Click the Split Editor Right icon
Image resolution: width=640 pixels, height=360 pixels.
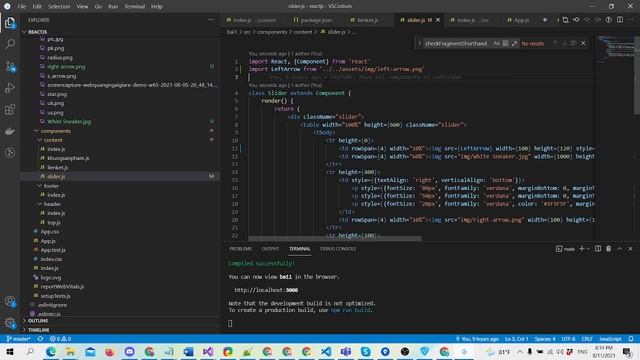pyautogui.click(x=620, y=20)
